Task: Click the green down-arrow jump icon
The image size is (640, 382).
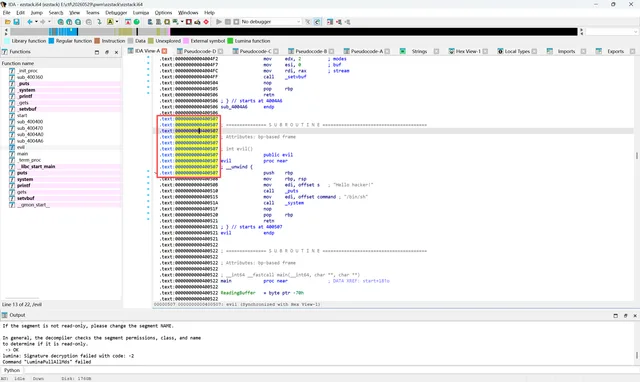Action: [x=99, y=22]
